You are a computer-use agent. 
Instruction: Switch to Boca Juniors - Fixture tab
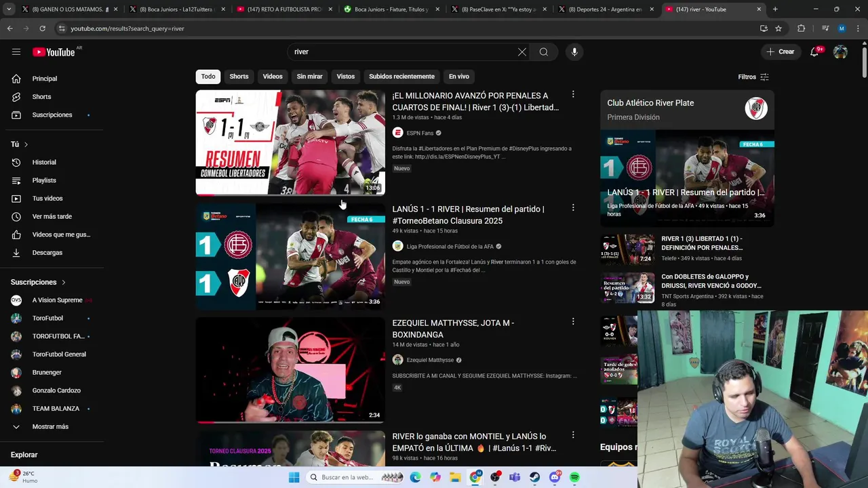pyautogui.click(x=392, y=9)
